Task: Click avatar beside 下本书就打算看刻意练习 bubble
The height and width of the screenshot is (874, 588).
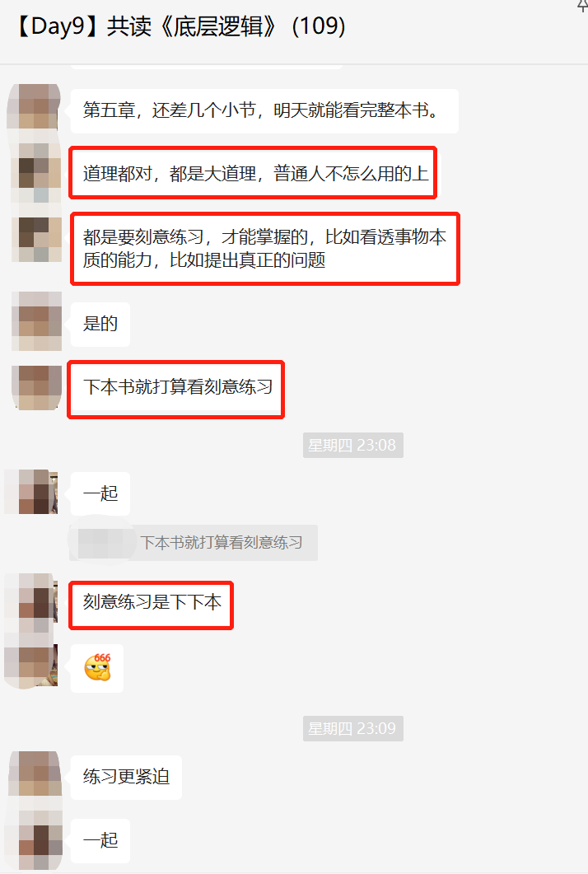Action: (x=37, y=388)
